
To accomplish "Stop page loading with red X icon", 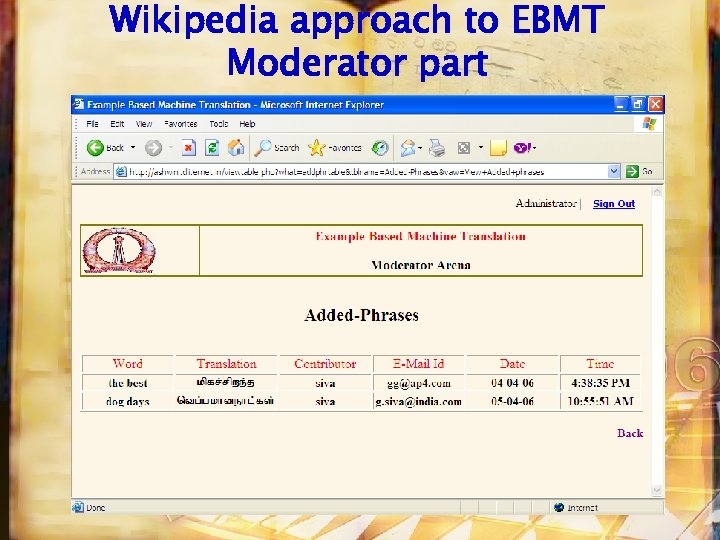I will click(188, 148).
